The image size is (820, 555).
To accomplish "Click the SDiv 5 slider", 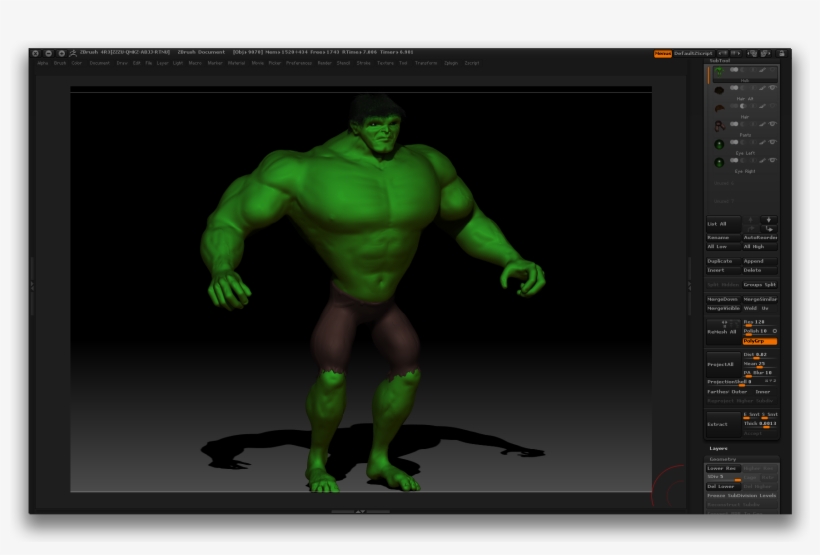I will [724, 477].
